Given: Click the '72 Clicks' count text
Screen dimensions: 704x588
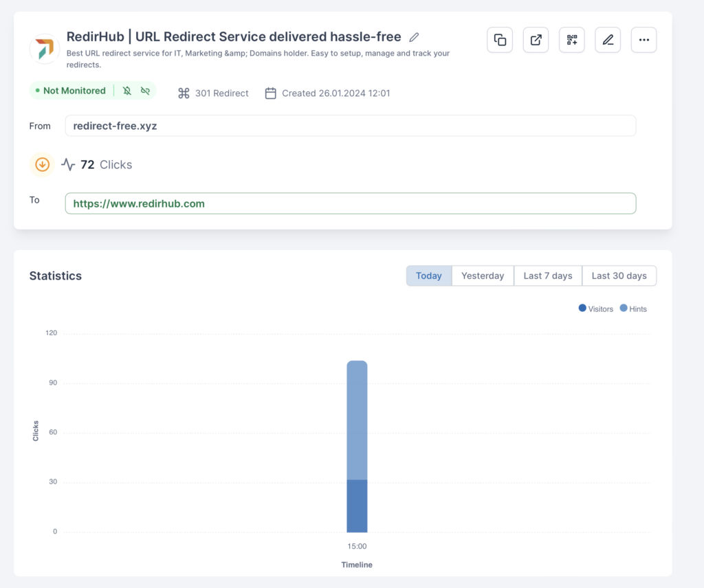Looking at the screenshot, I should tap(107, 165).
